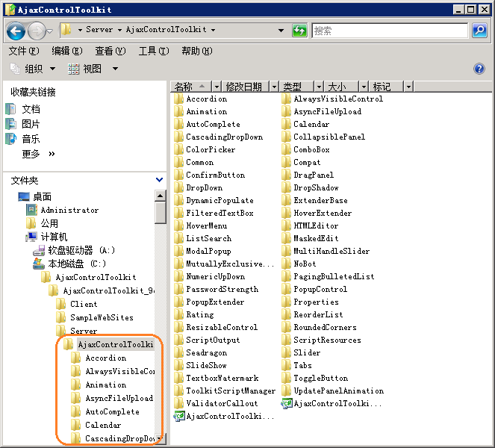The image size is (495, 448).
Task: Open 文档 favorite link icon
Action: [x=10, y=109]
